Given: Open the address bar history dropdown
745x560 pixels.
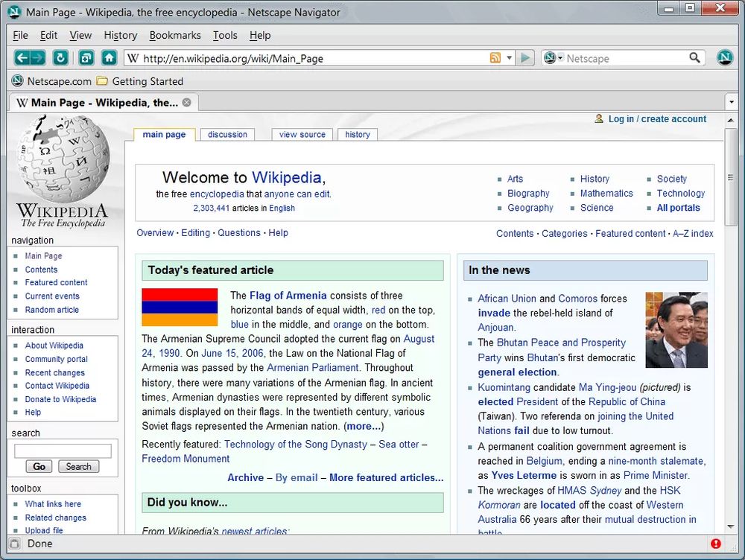Looking at the screenshot, I should (x=509, y=58).
